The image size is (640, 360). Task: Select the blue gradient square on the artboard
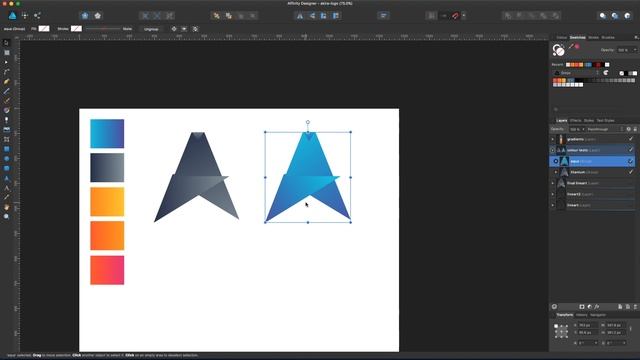pos(107,133)
